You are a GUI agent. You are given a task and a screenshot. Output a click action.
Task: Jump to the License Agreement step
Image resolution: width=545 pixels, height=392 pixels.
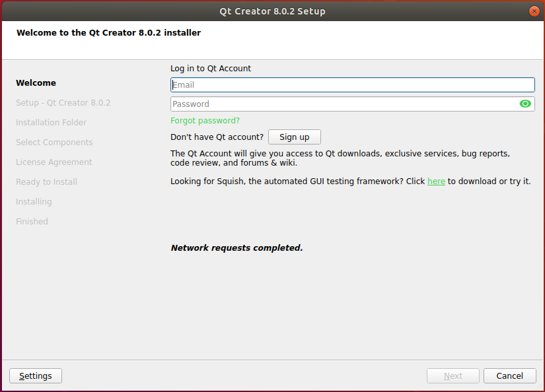54,162
